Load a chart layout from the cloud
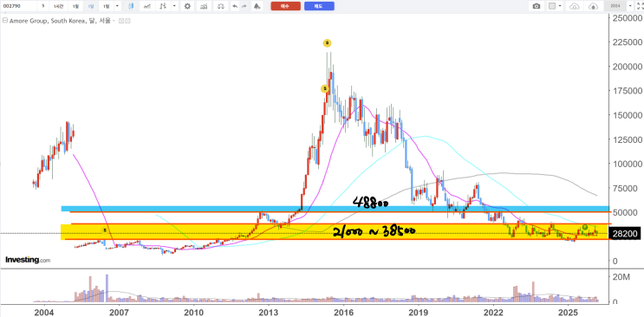The height and width of the screenshot is (317, 644). tap(575, 6)
